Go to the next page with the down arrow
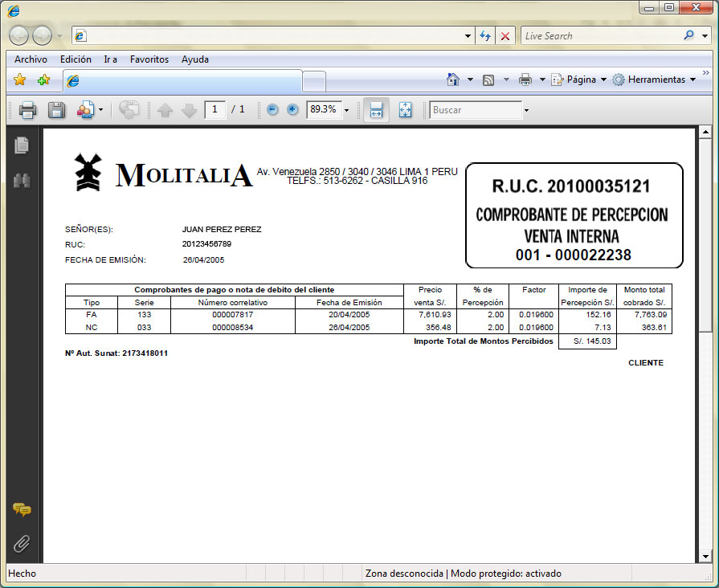The height and width of the screenshot is (588, 719). point(189,110)
